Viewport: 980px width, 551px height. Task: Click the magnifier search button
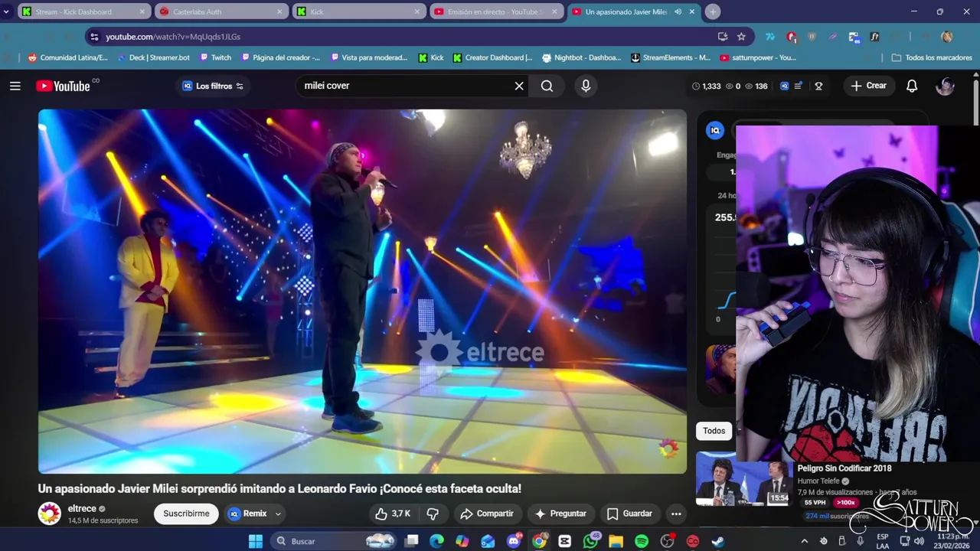point(547,86)
